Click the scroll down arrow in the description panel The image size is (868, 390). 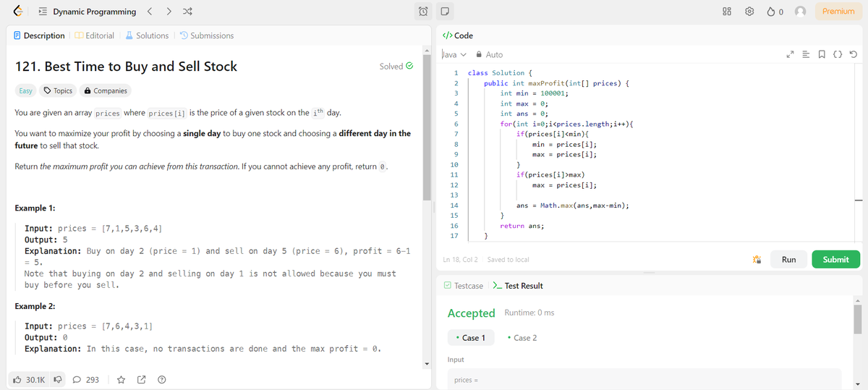coord(428,363)
